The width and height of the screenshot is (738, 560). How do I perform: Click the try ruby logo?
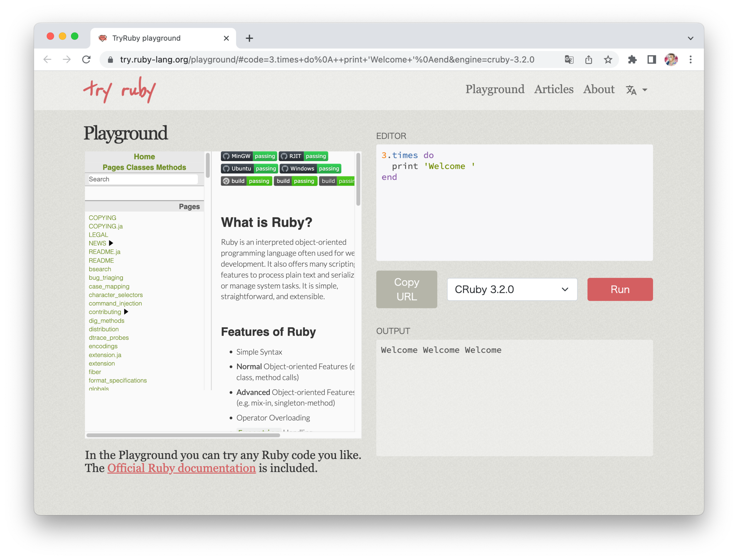[x=119, y=90]
